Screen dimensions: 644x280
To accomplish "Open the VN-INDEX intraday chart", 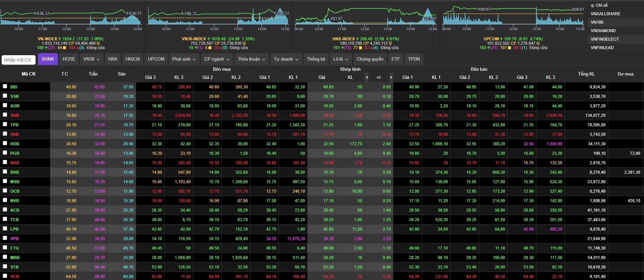I will (71, 17).
